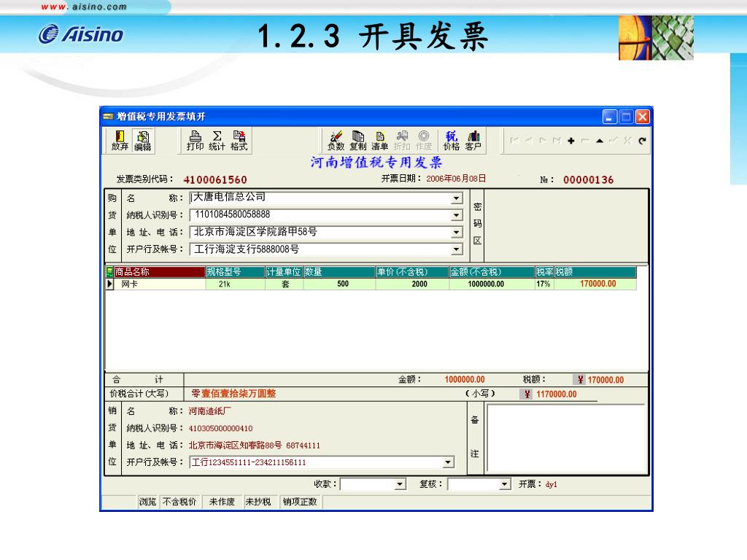Click the black up-triangle edit icon
The height and width of the screenshot is (560, 747).
tap(600, 141)
